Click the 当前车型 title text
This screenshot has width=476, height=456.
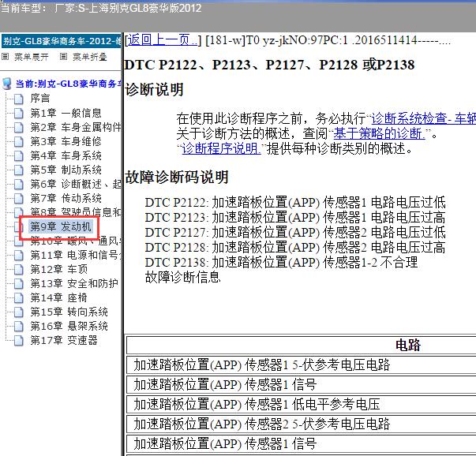pos(101,8)
